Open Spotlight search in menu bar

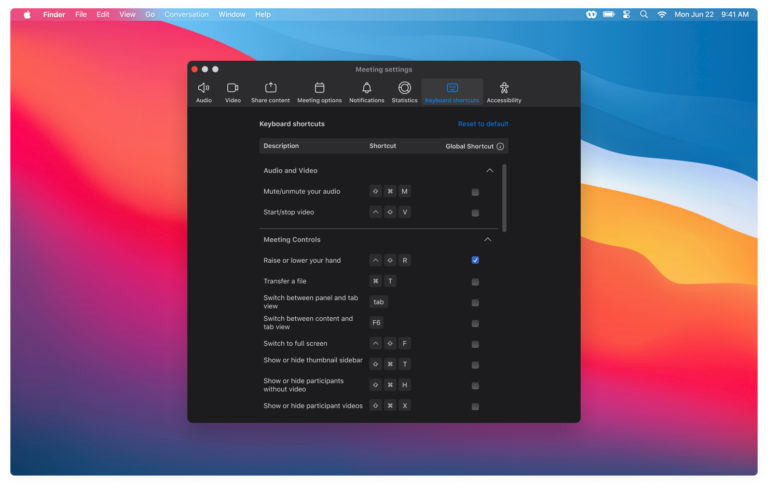pos(643,15)
